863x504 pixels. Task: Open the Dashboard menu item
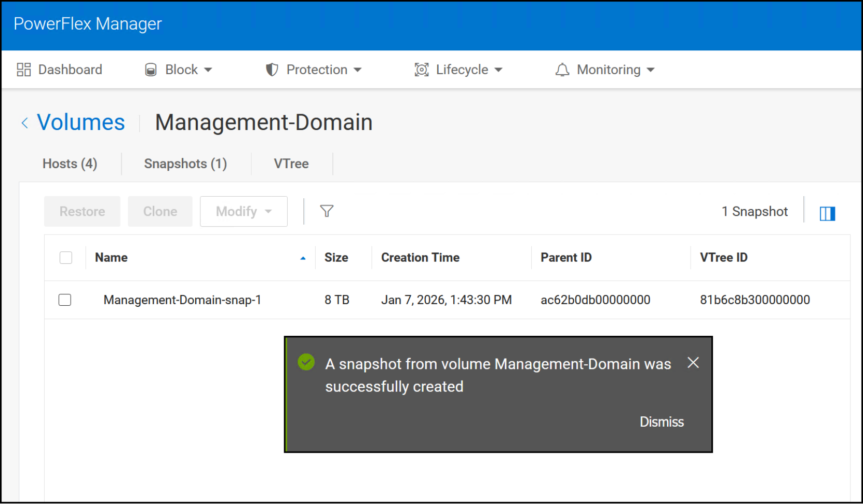60,70
